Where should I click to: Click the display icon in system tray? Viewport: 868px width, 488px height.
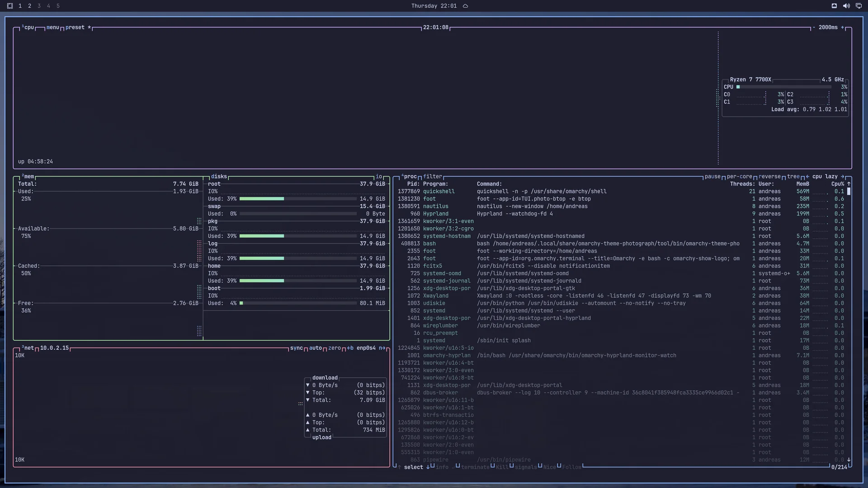click(859, 6)
